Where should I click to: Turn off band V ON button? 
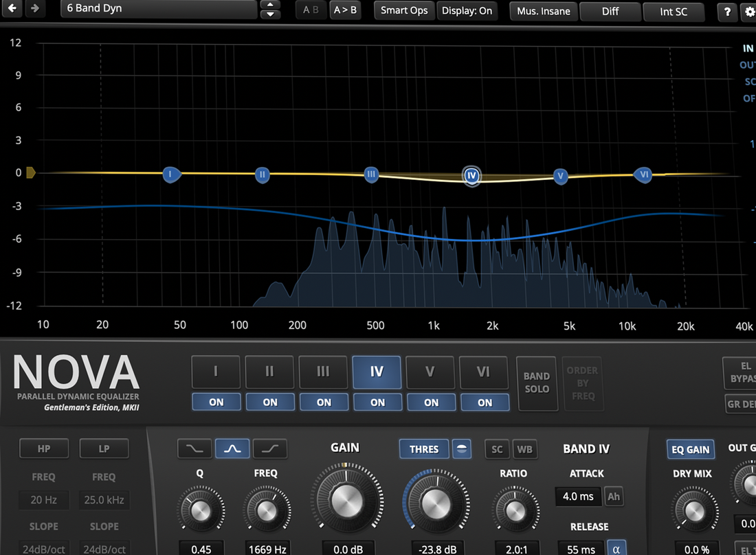coord(432,403)
